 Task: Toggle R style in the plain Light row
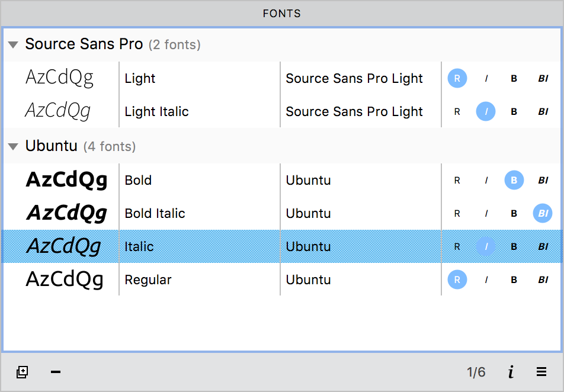(x=457, y=78)
